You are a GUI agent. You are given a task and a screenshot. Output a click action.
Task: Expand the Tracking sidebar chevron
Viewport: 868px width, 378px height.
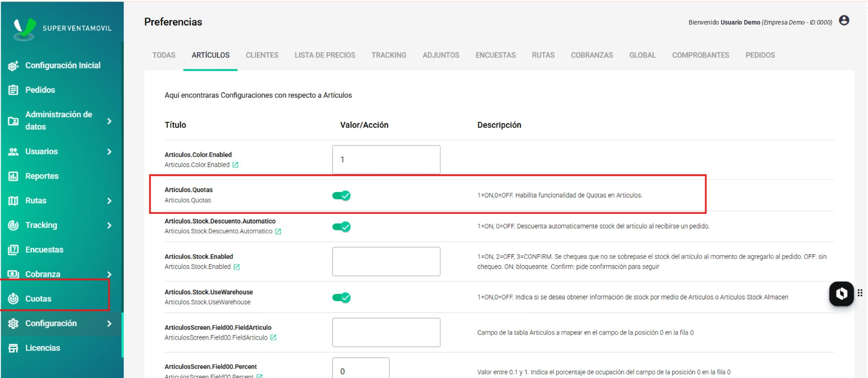tap(109, 225)
